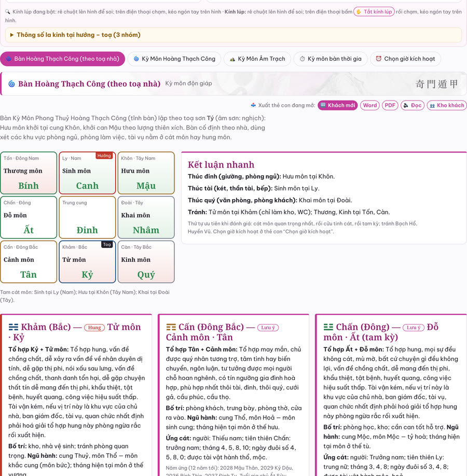
Task: Click the swirl icon beside 'Bàn Hoàng Thạch Công' heading
Action: [11, 84]
